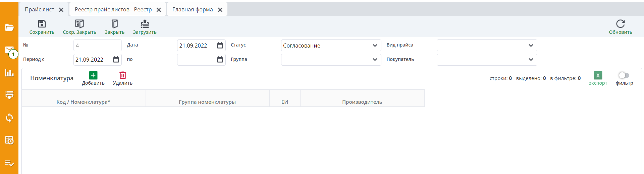
Task: Open calendar picker for Дата field
Action: [x=220, y=46]
